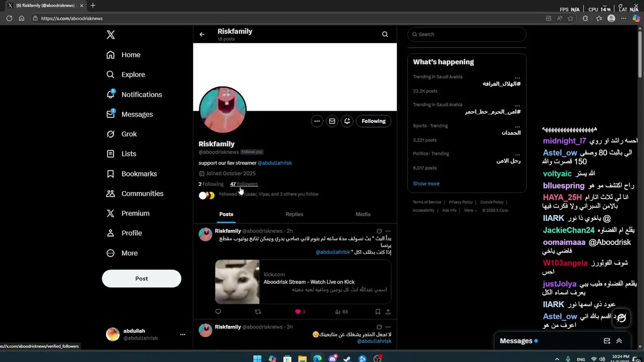Expand the Messages drawer with the chevron

click(x=619, y=341)
